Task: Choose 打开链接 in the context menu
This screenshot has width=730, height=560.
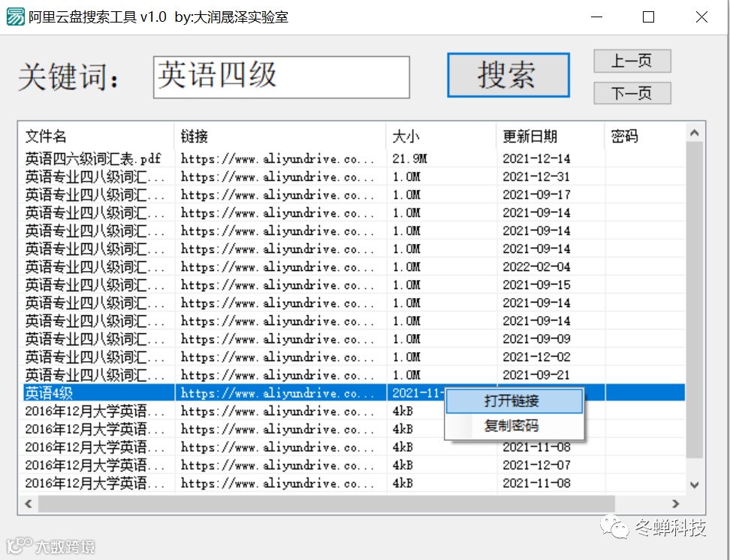Action: pos(514,401)
